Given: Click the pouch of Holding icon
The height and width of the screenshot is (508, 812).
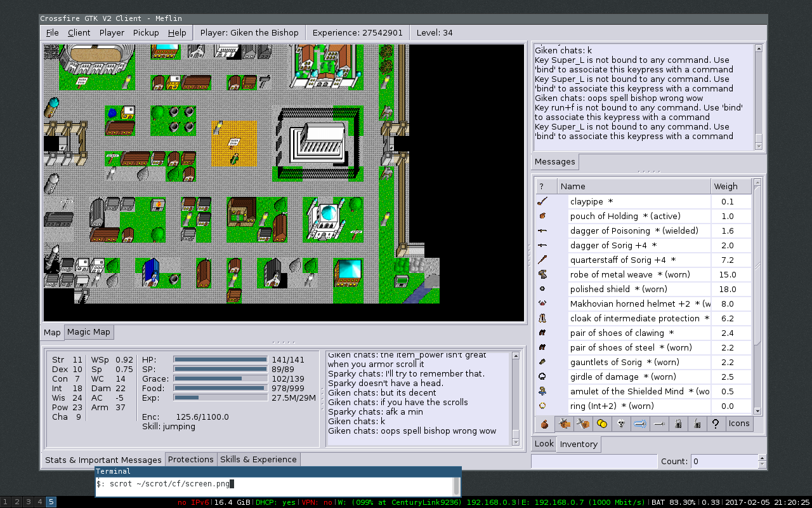Looking at the screenshot, I should 542,216.
